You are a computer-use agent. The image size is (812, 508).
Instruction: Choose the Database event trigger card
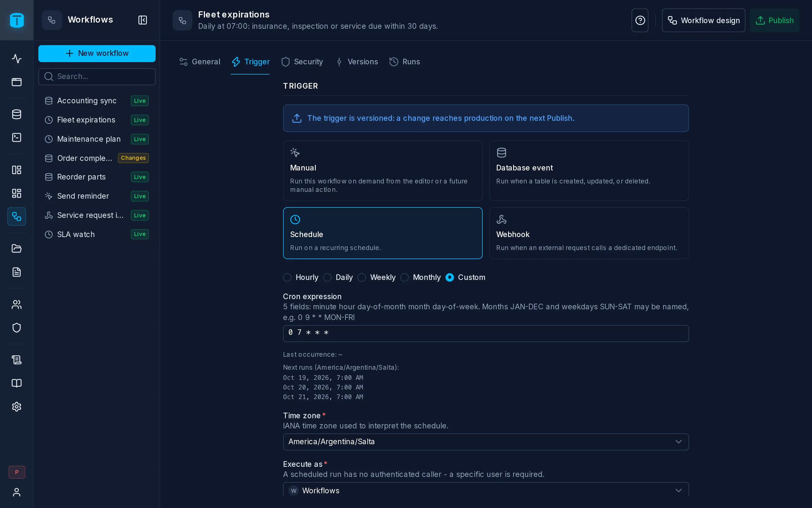coord(589,171)
